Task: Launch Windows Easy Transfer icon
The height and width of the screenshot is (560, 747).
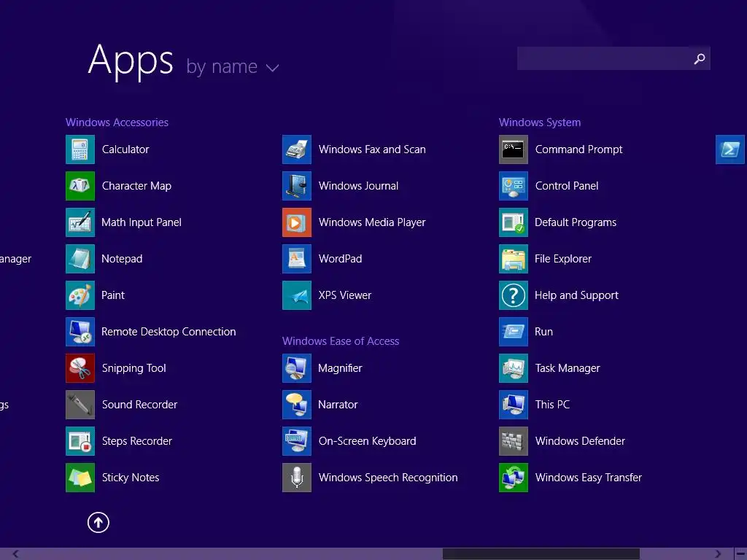Action: click(514, 478)
